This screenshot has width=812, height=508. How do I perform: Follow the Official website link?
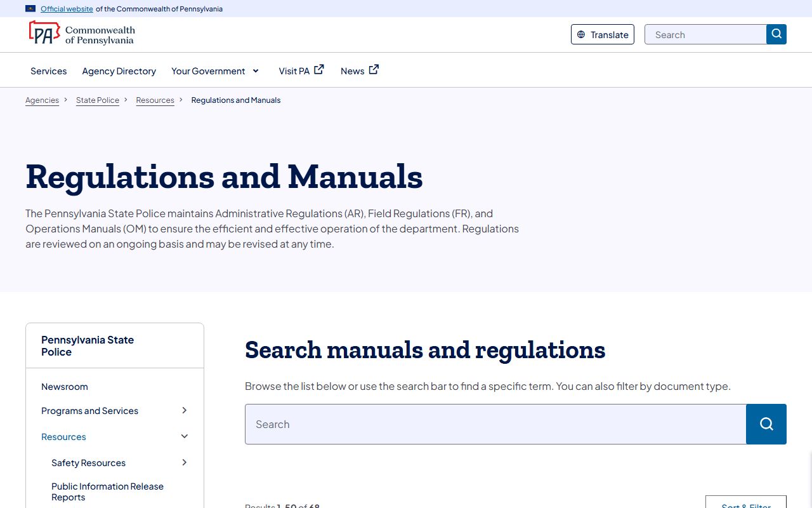(x=67, y=9)
